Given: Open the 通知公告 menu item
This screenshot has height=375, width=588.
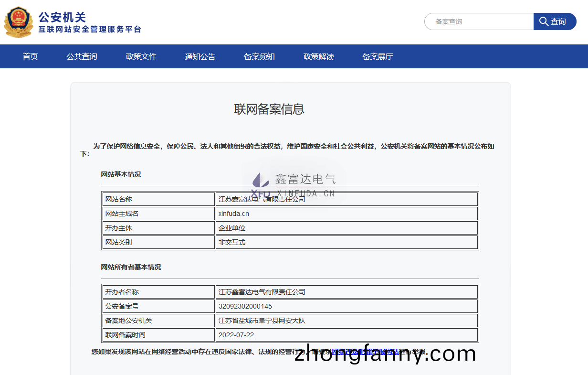Looking at the screenshot, I should click(200, 56).
